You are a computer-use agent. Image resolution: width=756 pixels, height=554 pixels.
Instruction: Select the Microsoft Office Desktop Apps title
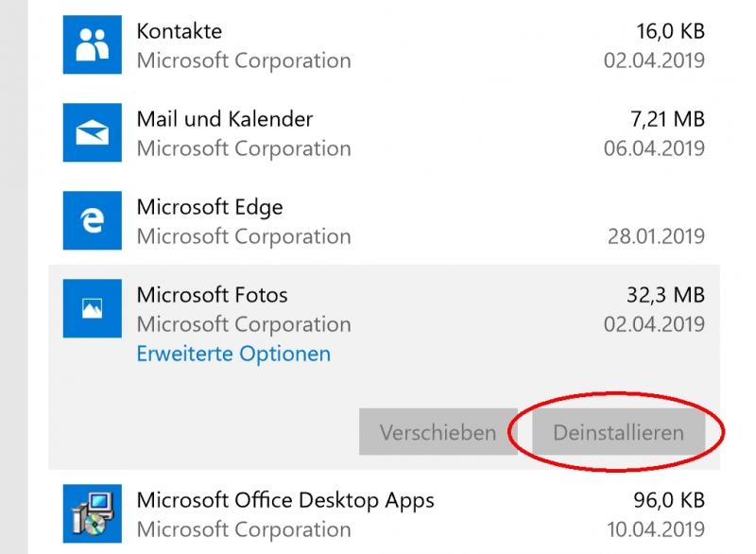[285, 498]
